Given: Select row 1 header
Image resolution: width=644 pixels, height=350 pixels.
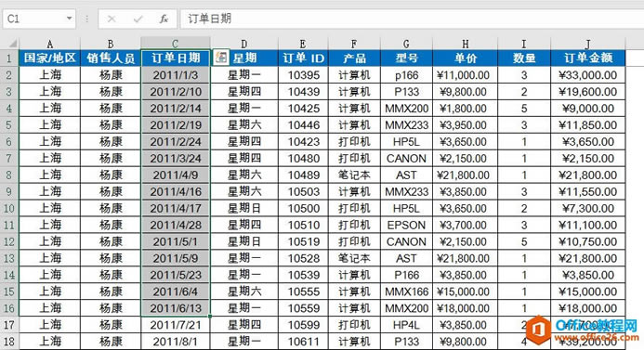Looking at the screenshot, I should tap(9, 58).
